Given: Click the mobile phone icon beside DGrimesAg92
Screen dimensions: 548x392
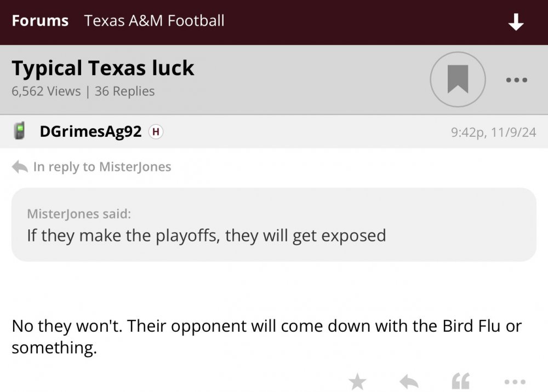Looking at the screenshot, I should [x=20, y=131].
